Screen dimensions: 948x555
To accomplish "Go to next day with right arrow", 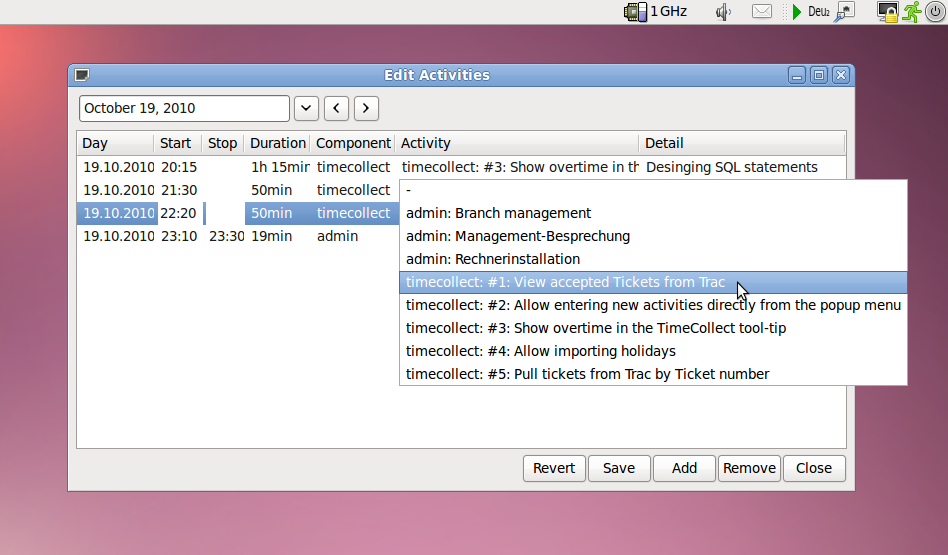I will pyautogui.click(x=366, y=108).
